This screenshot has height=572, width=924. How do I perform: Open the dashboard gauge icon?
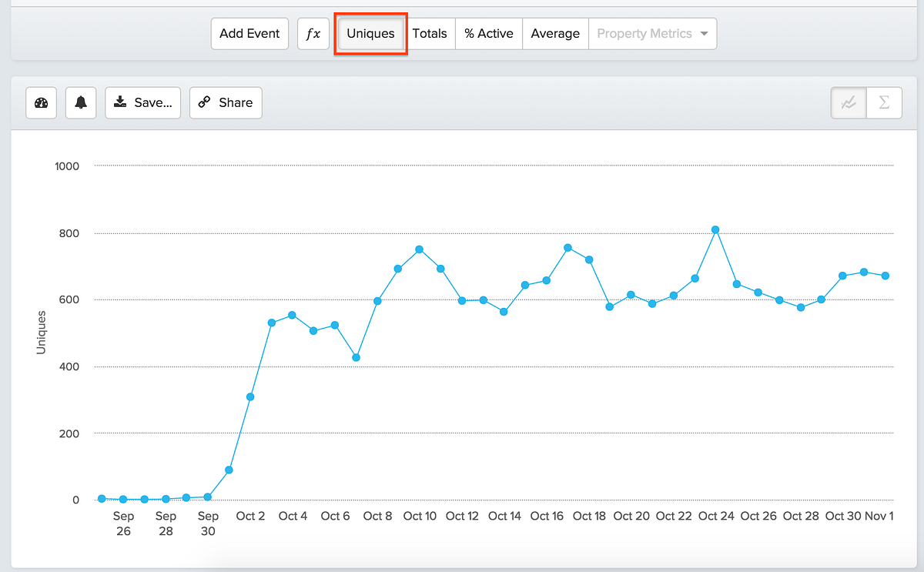click(41, 102)
